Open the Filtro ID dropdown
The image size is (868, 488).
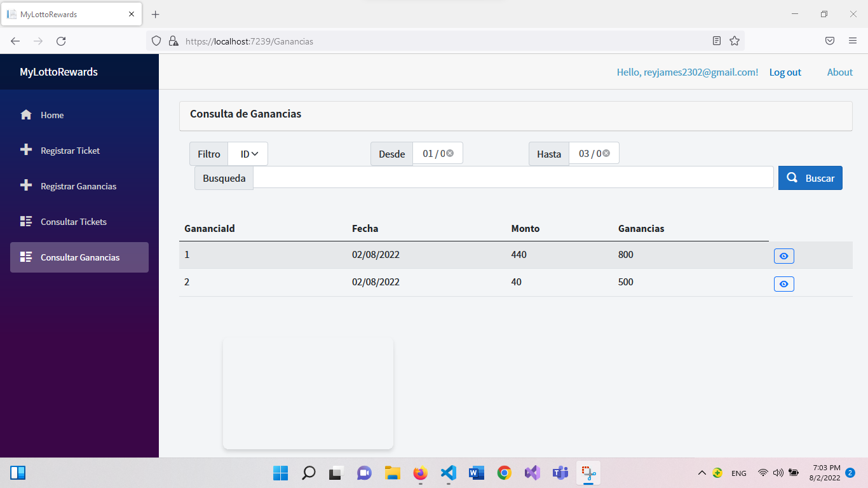point(248,154)
